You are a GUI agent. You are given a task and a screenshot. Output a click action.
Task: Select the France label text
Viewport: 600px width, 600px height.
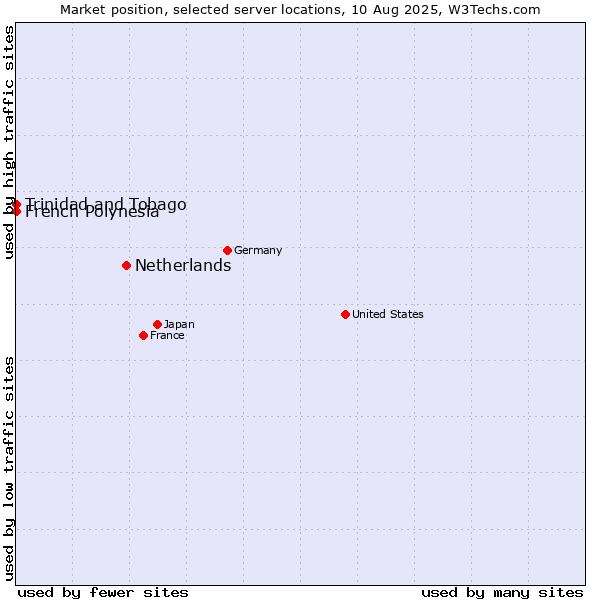[x=167, y=336]
